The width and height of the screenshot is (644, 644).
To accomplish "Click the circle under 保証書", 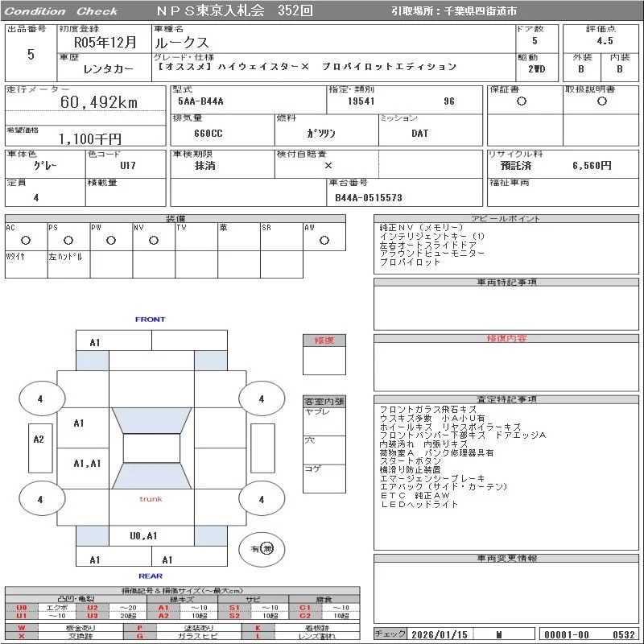I will tap(522, 101).
